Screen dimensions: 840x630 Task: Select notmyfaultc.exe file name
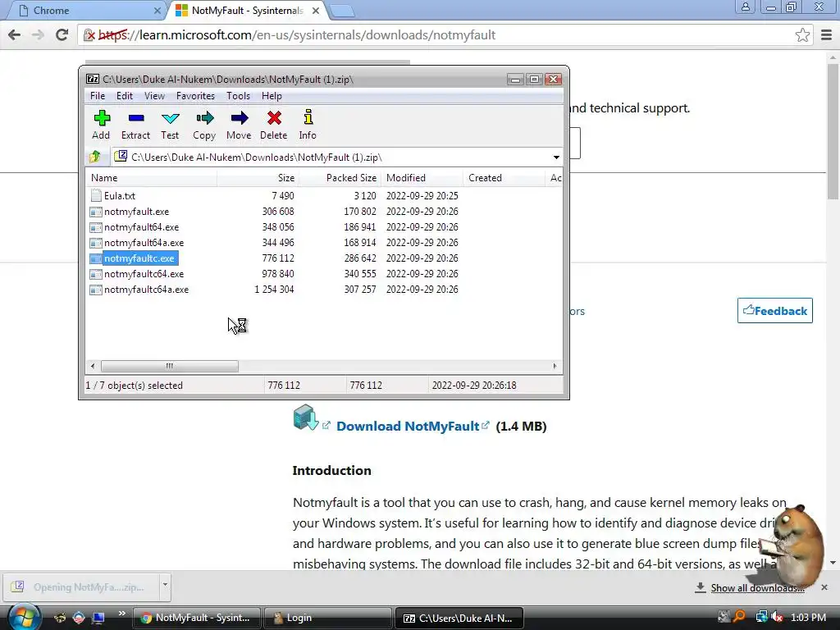pos(139,258)
